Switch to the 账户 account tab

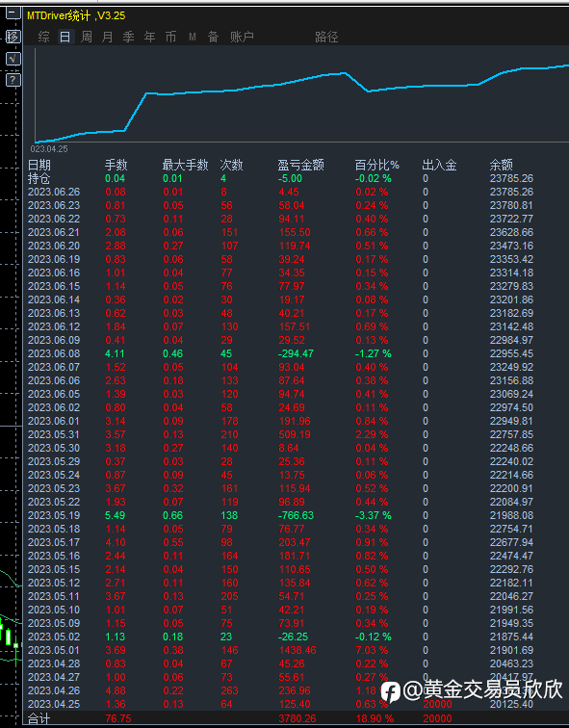[x=242, y=37]
